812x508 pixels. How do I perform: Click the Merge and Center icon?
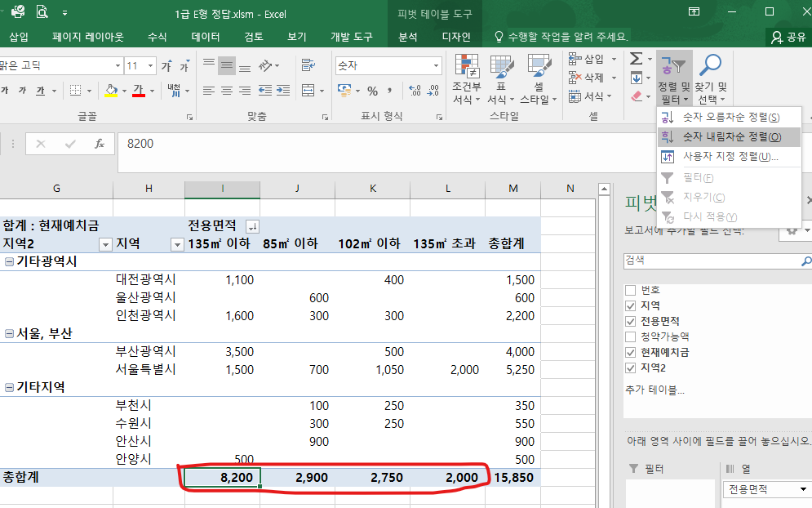pyautogui.click(x=308, y=91)
